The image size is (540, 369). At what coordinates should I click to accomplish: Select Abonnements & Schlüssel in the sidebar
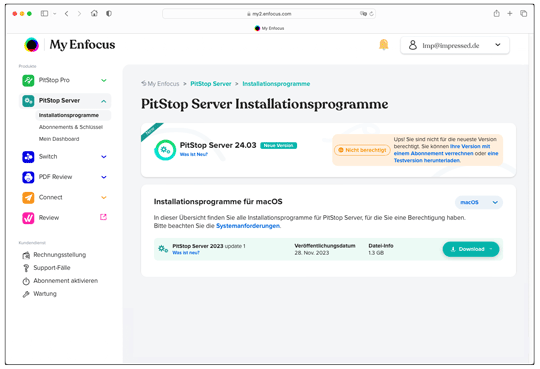point(71,127)
